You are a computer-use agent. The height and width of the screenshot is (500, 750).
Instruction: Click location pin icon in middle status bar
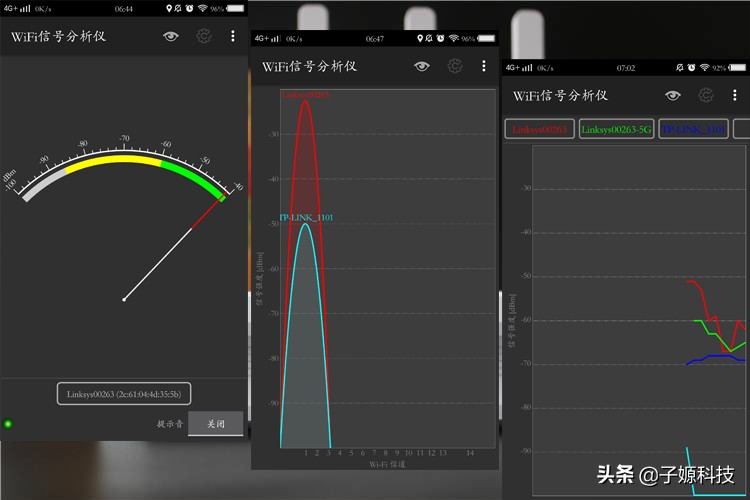420,38
